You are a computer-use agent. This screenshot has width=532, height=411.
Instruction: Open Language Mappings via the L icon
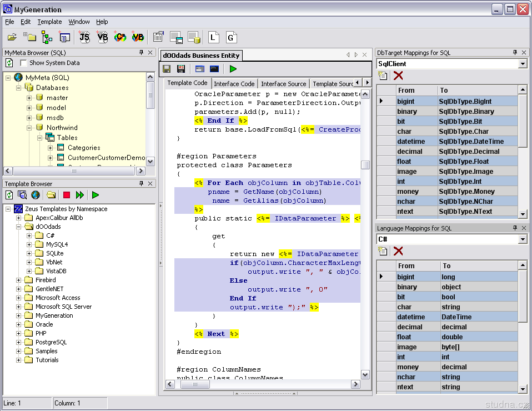click(x=214, y=37)
